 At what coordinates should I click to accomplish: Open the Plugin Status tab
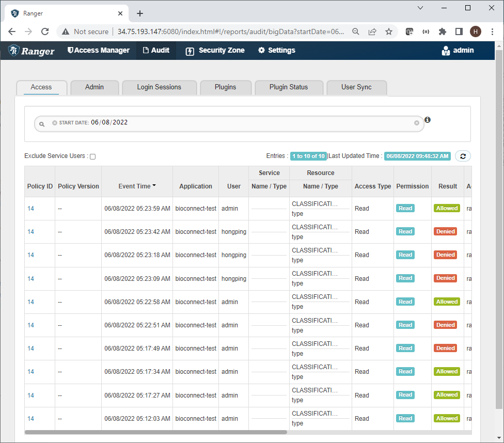pyautogui.click(x=289, y=87)
